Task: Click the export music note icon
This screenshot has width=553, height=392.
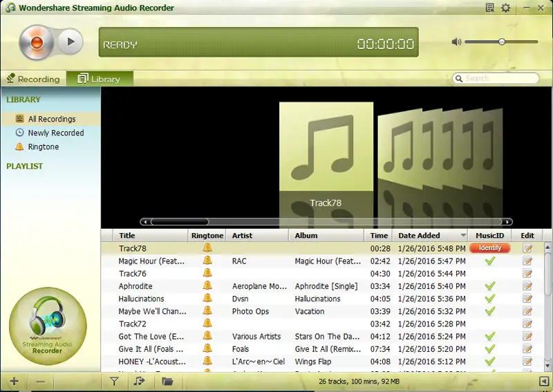Action: [140, 381]
